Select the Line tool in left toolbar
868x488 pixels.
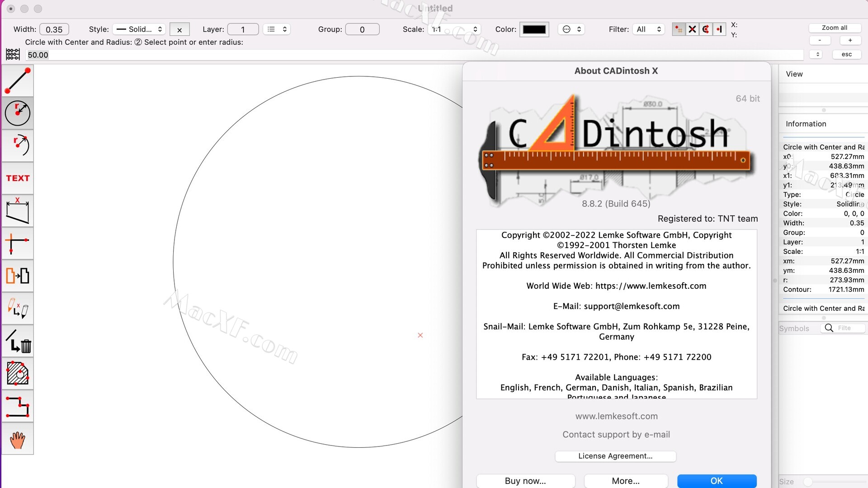18,80
